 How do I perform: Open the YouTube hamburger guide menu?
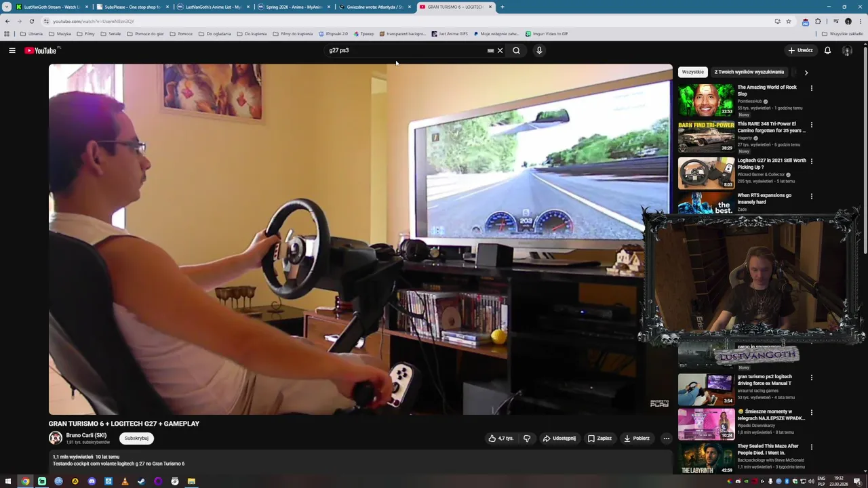12,50
